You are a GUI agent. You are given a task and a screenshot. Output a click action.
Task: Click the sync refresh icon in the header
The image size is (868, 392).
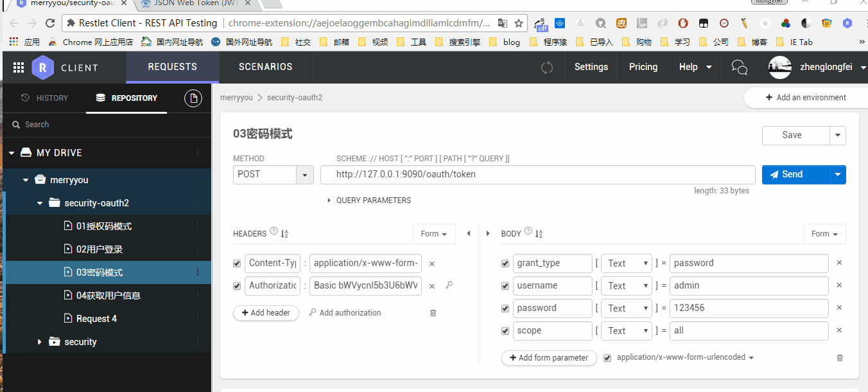pyautogui.click(x=547, y=67)
